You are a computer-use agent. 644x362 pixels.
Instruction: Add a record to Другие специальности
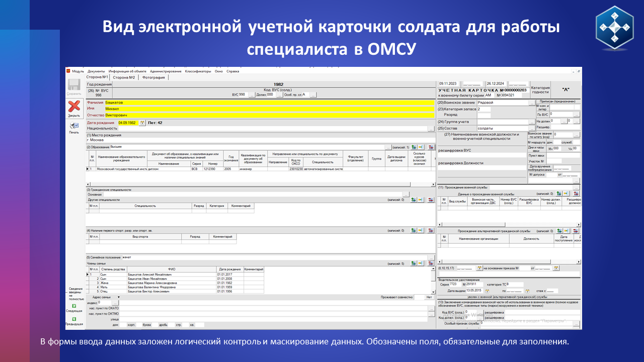coord(414,200)
